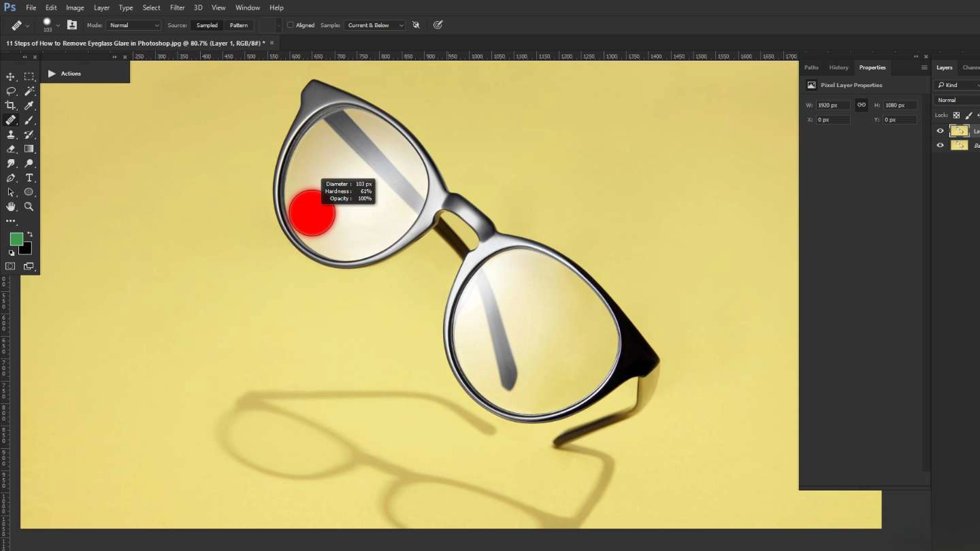
Task: Open the Properties panel flyout menu
Action: pos(924,67)
